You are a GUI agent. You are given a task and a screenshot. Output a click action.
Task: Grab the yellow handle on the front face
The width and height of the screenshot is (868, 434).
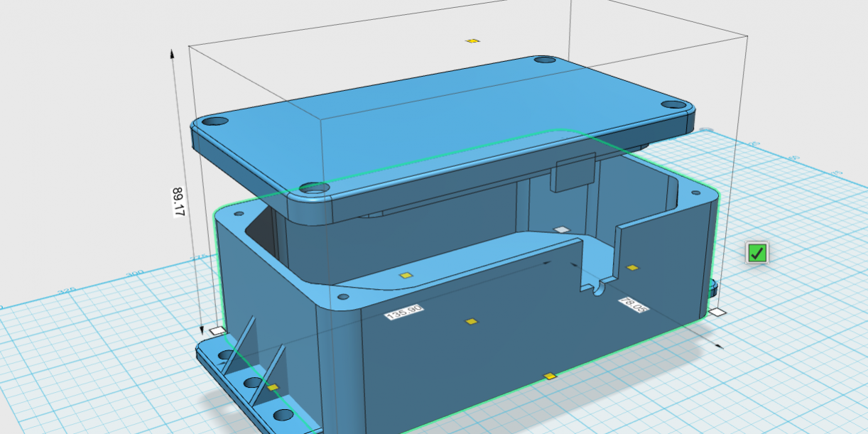(x=471, y=320)
